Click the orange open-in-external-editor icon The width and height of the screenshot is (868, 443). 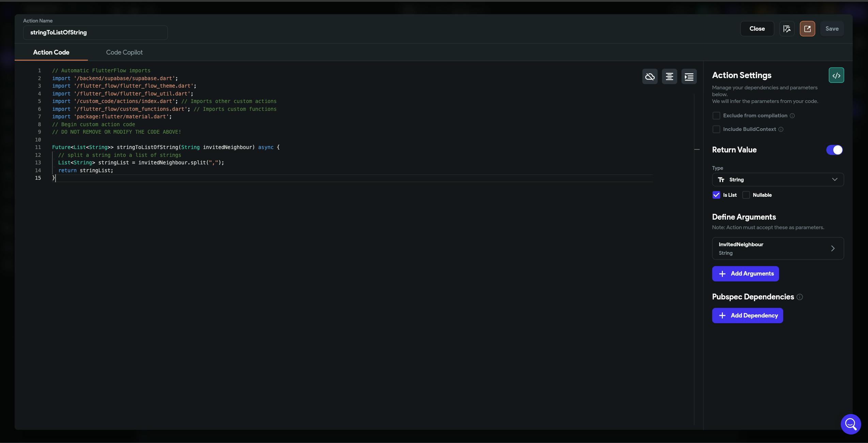click(807, 29)
